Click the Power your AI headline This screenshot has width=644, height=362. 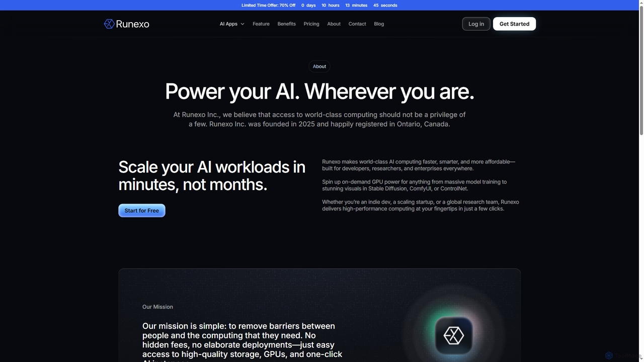coord(319,92)
